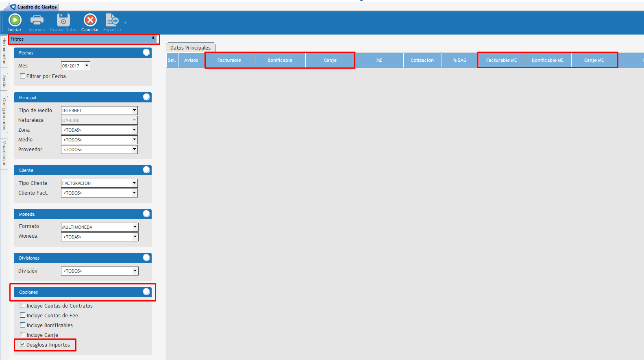Open the Tipo de Medio dropdown
The width and height of the screenshot is (644, 360).
click(x=134, y=111)
